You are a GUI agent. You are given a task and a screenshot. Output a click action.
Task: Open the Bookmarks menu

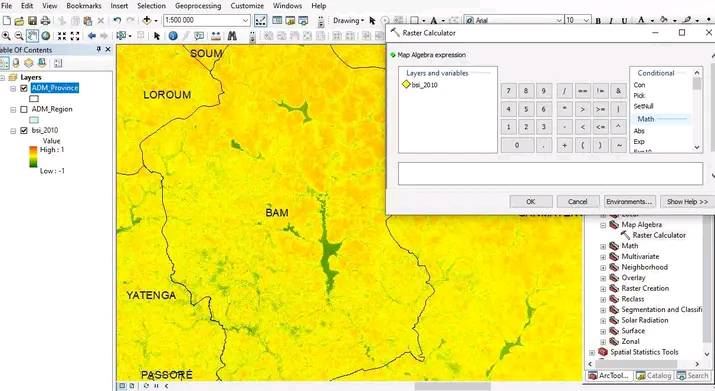coord(84,6)
